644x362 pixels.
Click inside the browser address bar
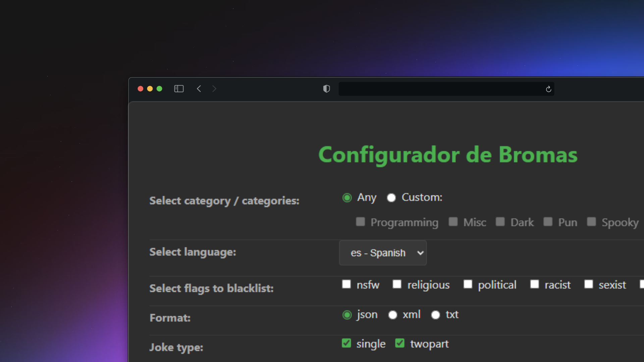[436, 89]
